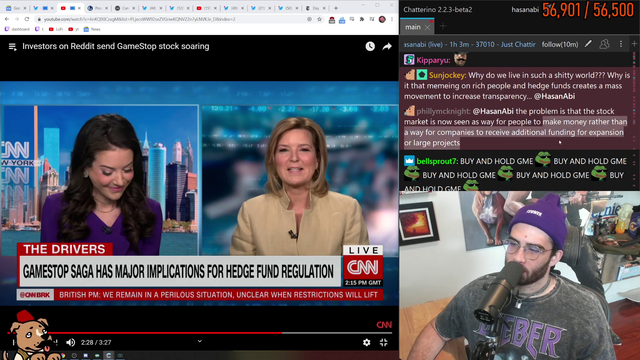Exit fullscreen on the YouTube player
This screenshot has width=640, height=360.
(383, 342)
